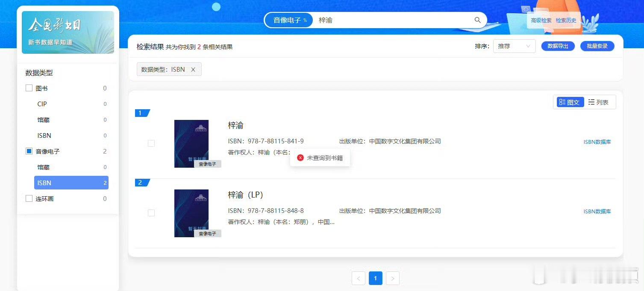Open cover thumbnail of first result 梓渝
This screenshot has height=291, width=644.
[x=191, y=144]
